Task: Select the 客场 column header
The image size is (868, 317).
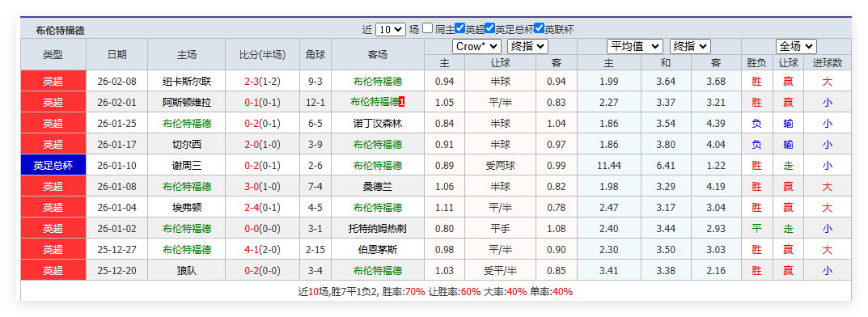Action: 378,54
